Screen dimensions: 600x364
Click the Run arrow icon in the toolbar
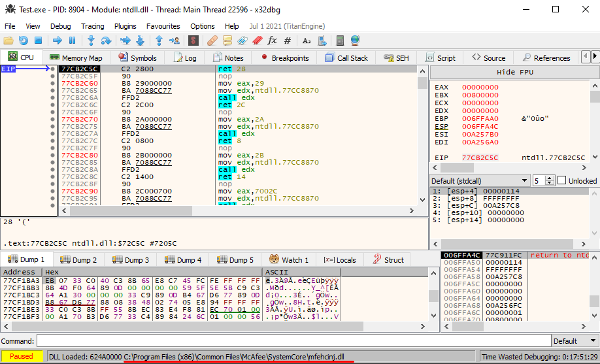pos(58,41)
